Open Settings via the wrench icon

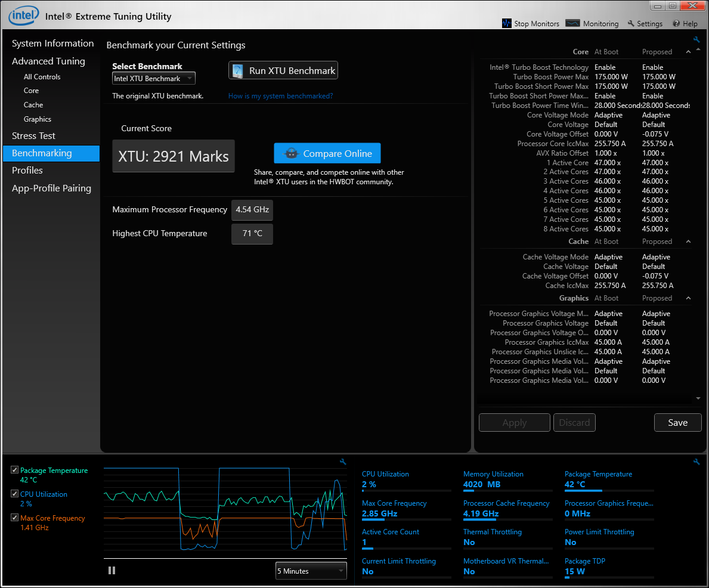[631, 23]
